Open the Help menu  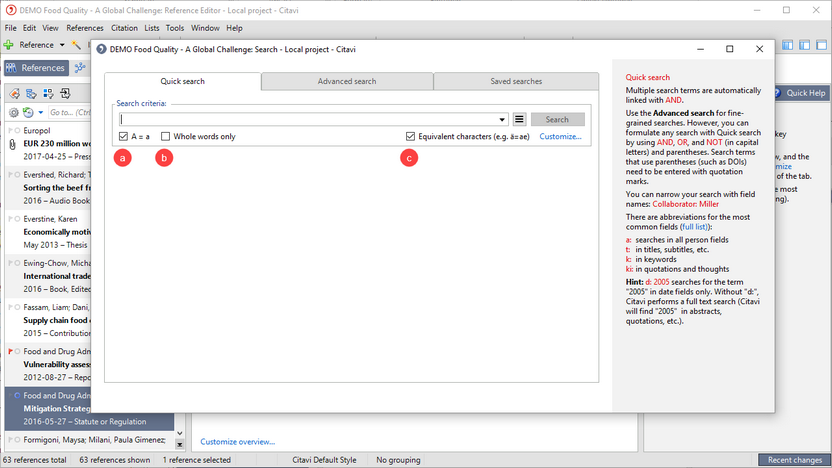[x=234, y=28]
